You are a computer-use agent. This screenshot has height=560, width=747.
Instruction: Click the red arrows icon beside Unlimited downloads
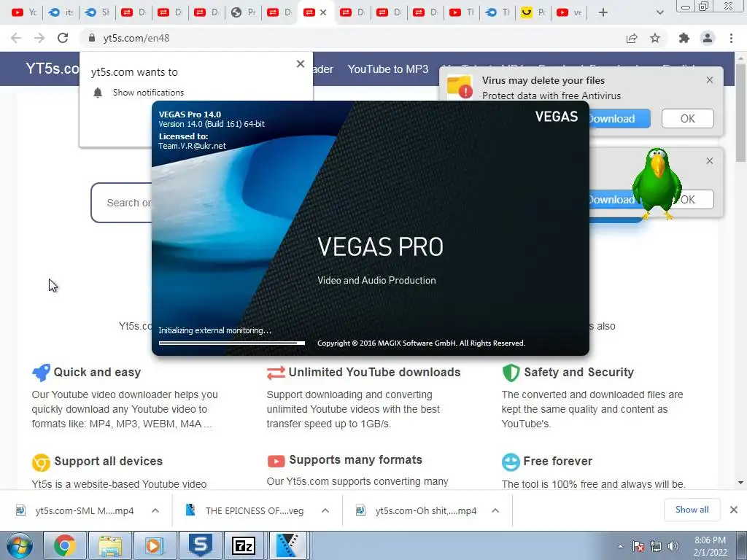pos(276,373)
